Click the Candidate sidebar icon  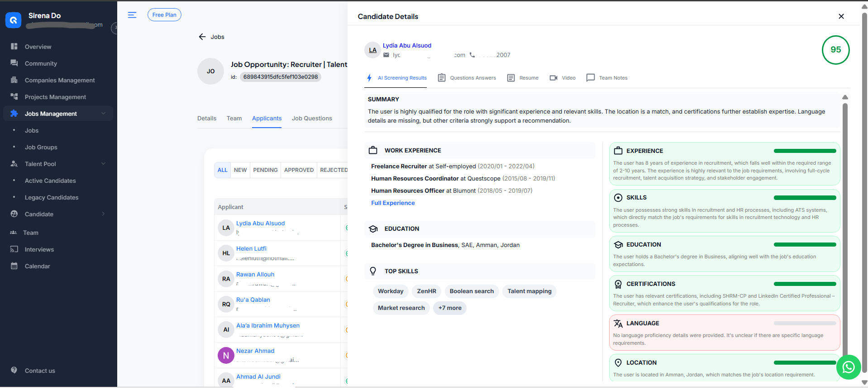[14, 214]
